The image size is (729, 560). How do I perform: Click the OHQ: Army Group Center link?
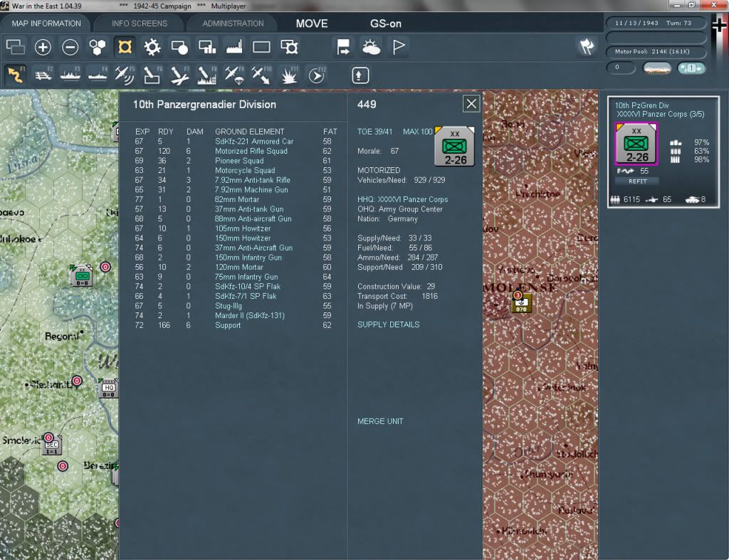(x=400, y=209)
